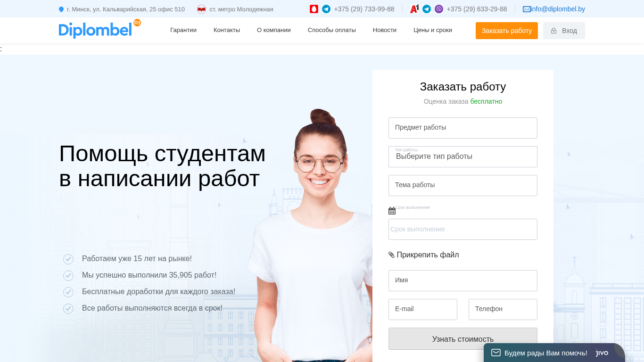This screenshot has width=644, height=362.
Task: Focus the 'Предмет работы' input field
Action: click(x=463, y=128)
